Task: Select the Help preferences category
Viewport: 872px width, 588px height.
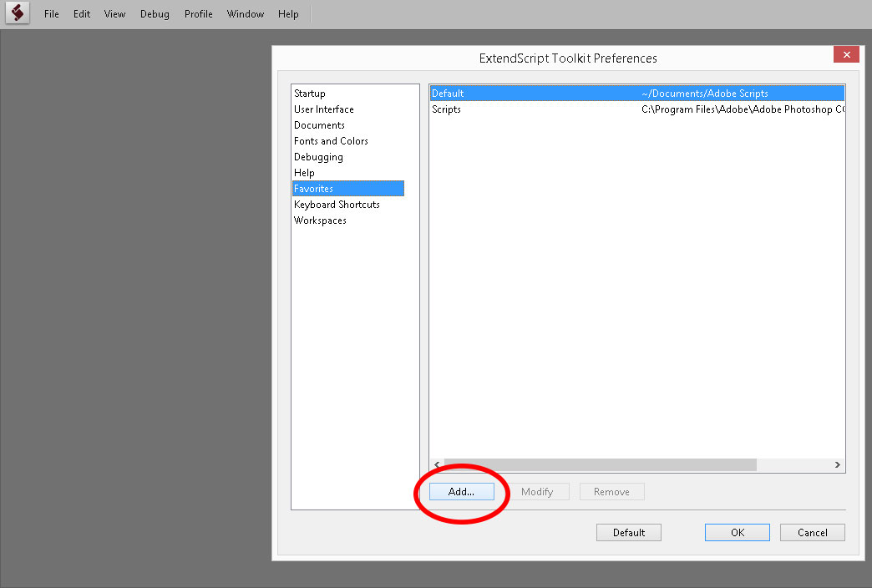Action: pyautogui.click(x=304, y=172)
